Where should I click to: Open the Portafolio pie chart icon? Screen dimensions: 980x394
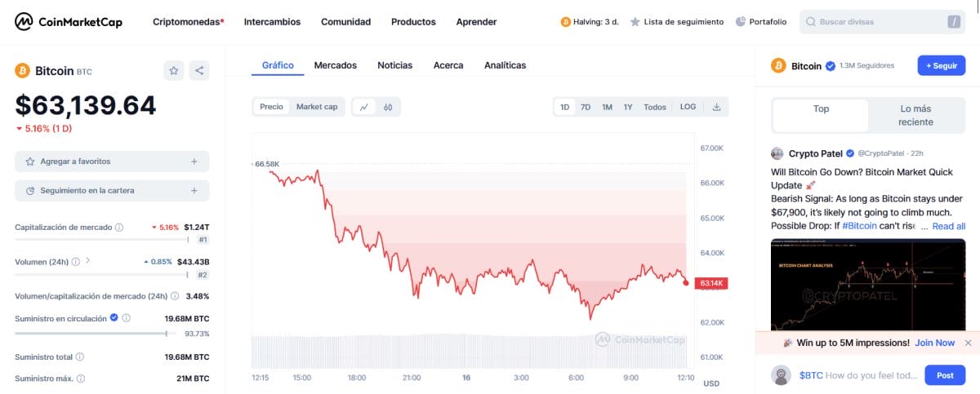(x=741, y=22)
